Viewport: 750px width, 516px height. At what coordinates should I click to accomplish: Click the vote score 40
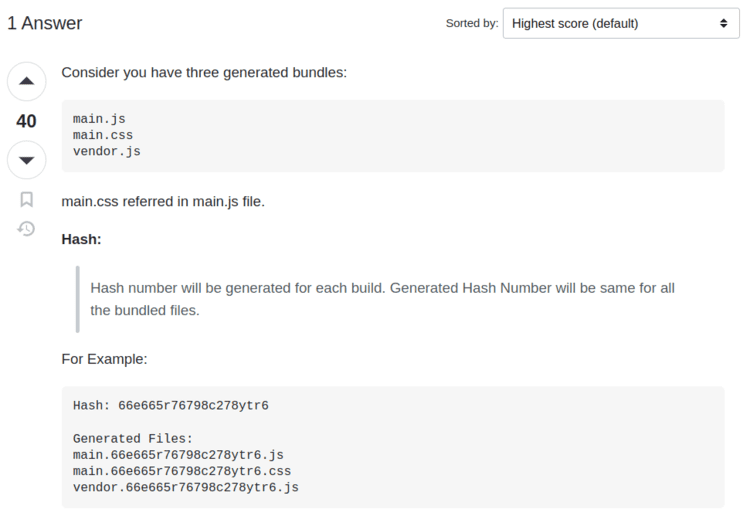26,121
